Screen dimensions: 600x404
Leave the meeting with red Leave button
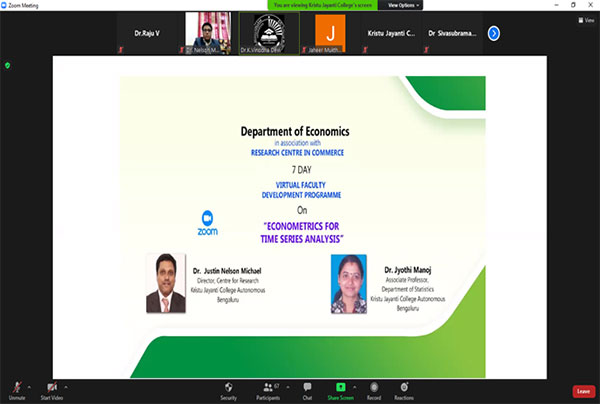point(584,391)
